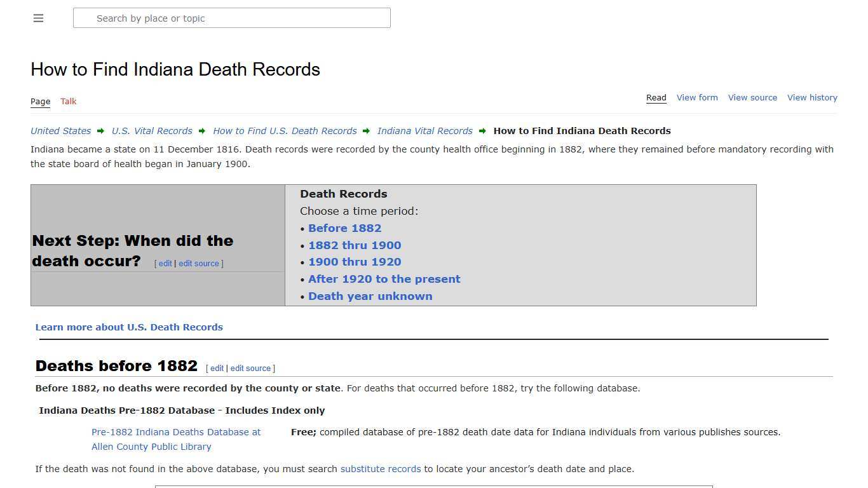Navigate to U.S. Vital Records
868x488 pixels.
coord(152,131)
